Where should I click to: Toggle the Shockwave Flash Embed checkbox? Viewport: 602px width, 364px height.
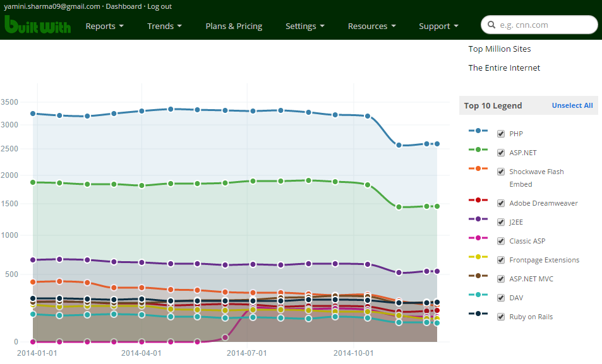[501, 172]
